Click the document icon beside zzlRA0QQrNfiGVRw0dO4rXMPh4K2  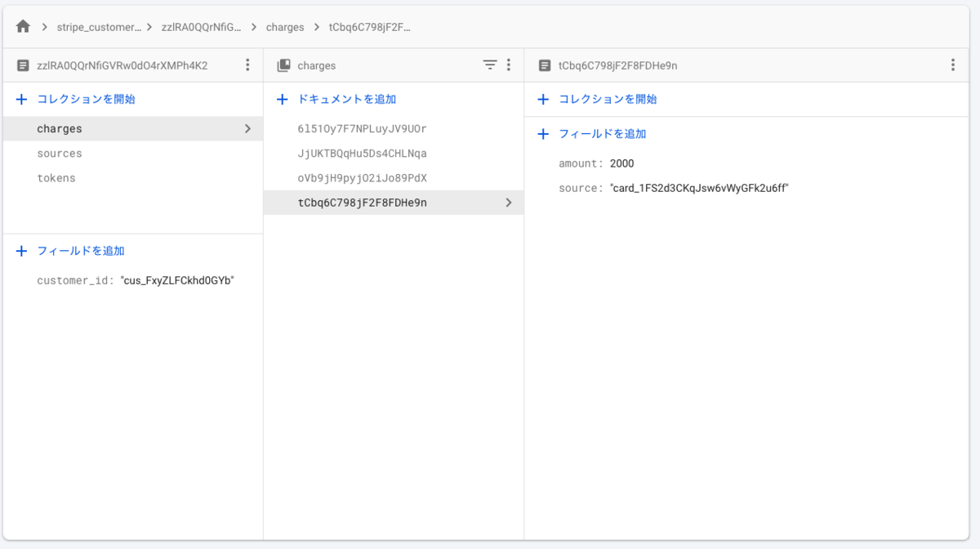(21, 64)
